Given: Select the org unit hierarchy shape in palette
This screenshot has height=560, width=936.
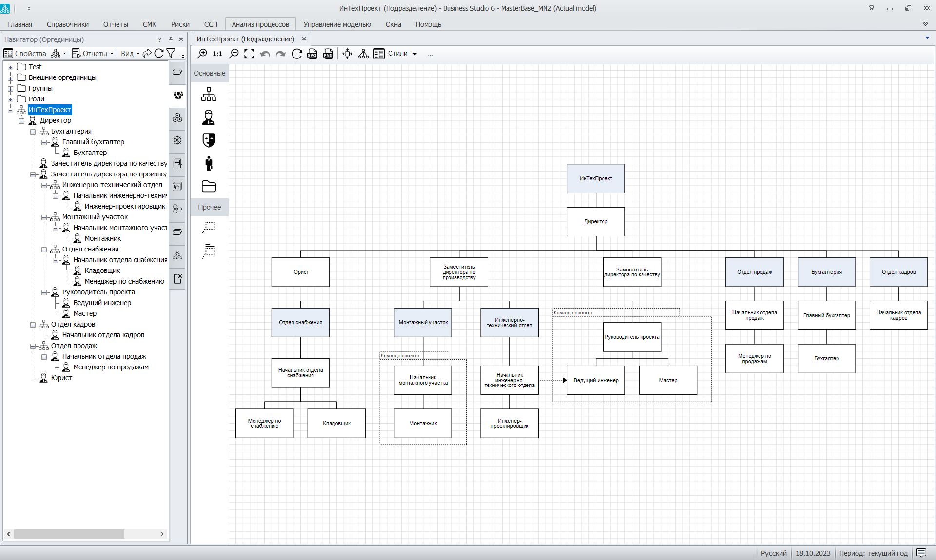Looking at the screenshot, I should point(209,94).
